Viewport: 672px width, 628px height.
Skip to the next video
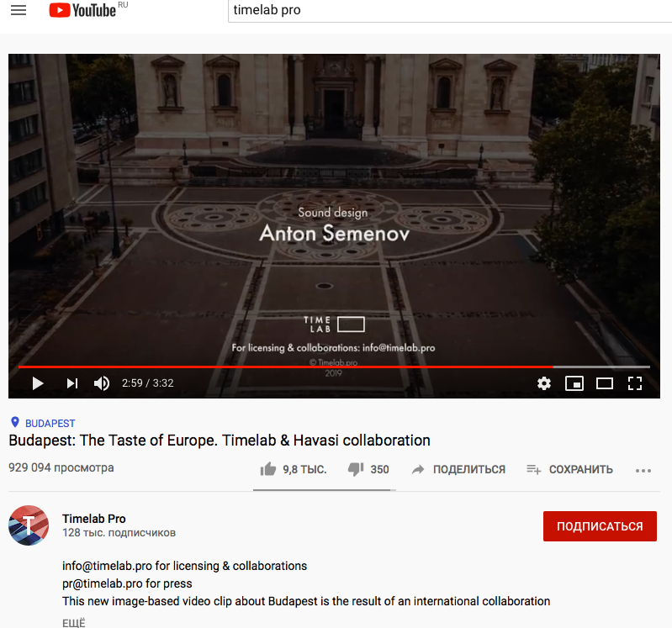(72, 383)
